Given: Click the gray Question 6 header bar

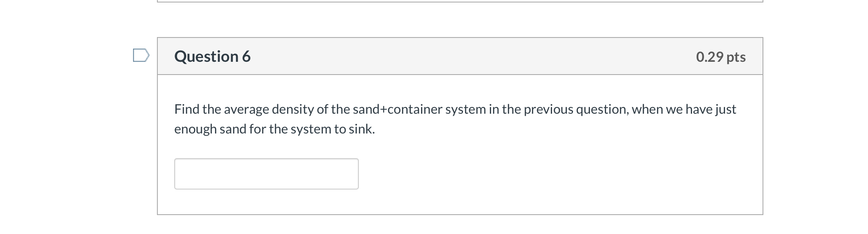Looking at the screenshot, I should (x=460, y=56).
